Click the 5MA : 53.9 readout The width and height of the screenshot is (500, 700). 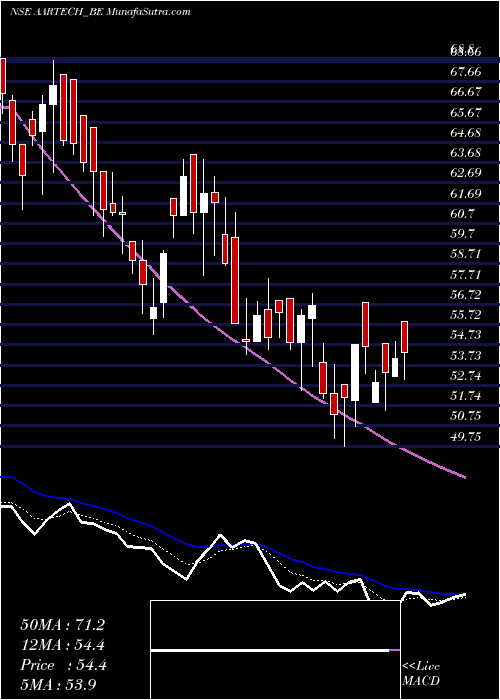59,684
